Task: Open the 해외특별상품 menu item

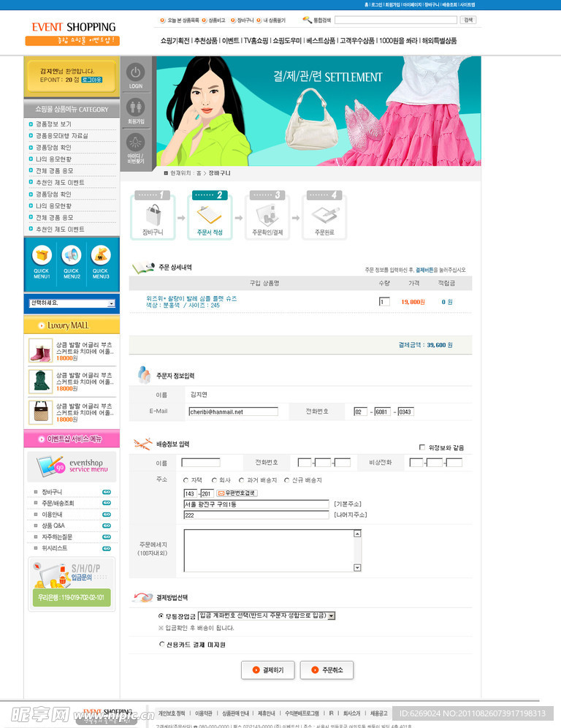Action: (x=440, y=41)
